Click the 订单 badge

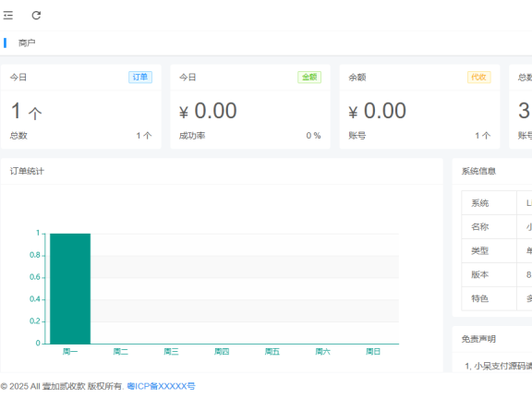140,77
